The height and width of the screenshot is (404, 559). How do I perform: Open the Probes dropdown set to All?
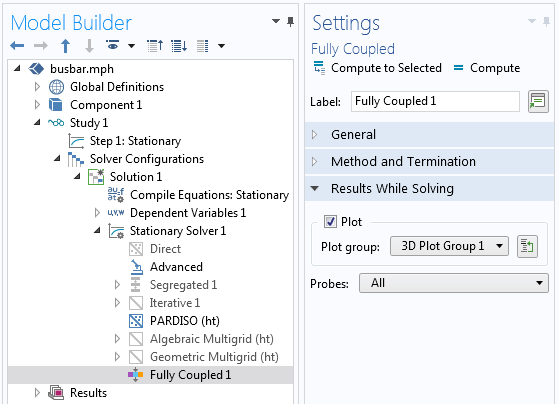[453, 283]
